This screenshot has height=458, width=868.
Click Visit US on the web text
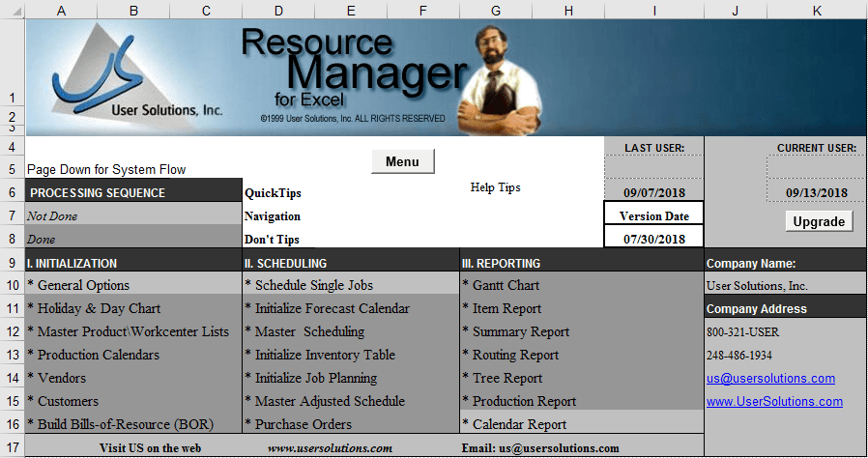tap(150, 448)
